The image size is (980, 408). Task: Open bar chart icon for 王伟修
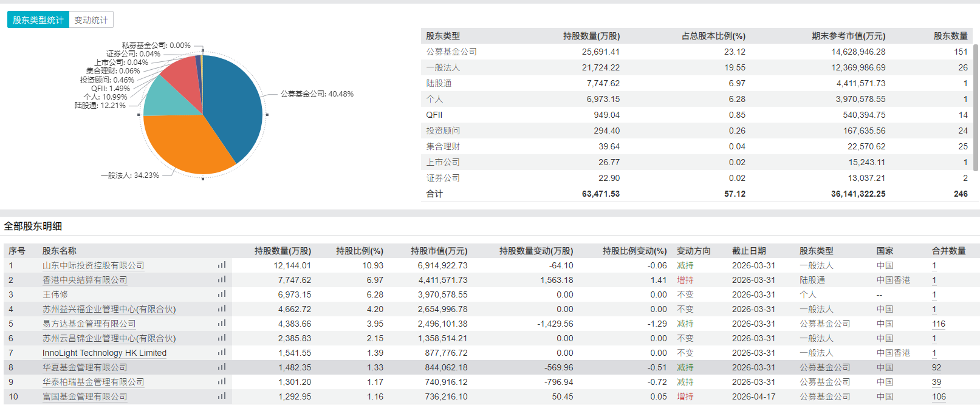tap(222, 294)
